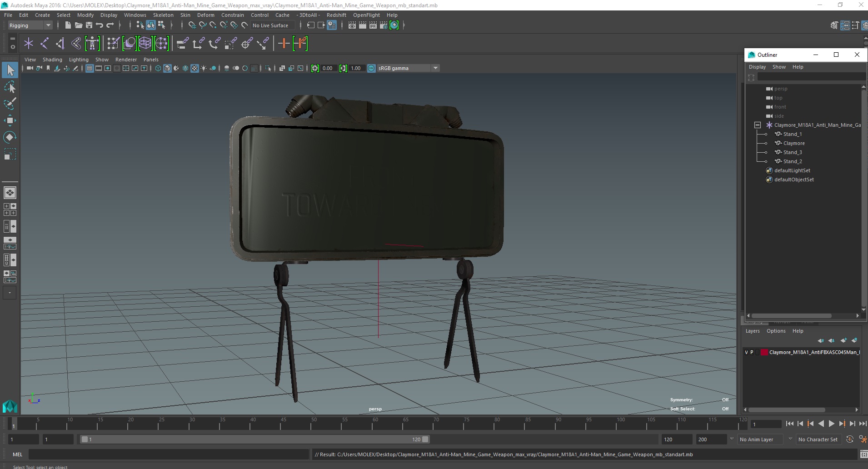The image size is (868, 469).
Task: Activate the Scale tool in toolbox
Action: [10, 154]
